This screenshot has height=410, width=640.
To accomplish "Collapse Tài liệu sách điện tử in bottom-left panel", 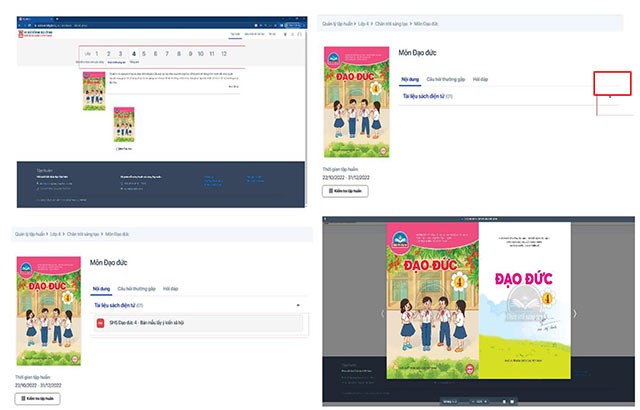I will [297, 303].
